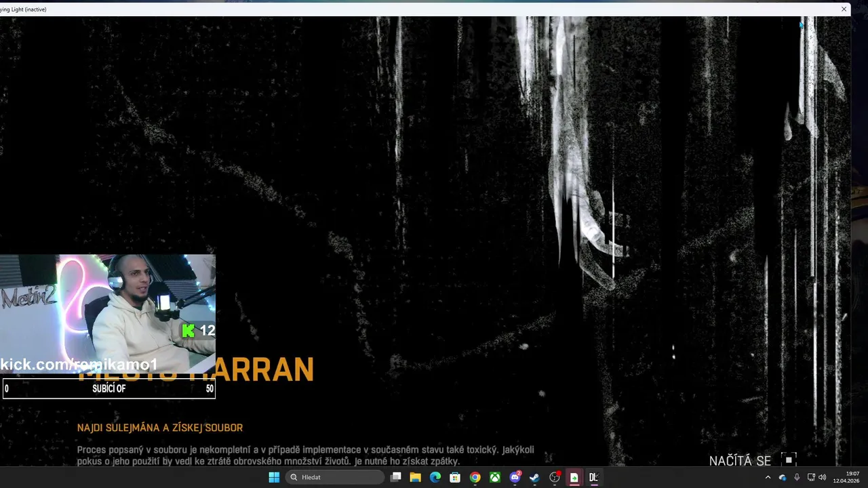This screenshot has height=488, width=868.
Task: Click the SUBÍCÍ OF goal progress bar
Action: [x=108, y=388]
